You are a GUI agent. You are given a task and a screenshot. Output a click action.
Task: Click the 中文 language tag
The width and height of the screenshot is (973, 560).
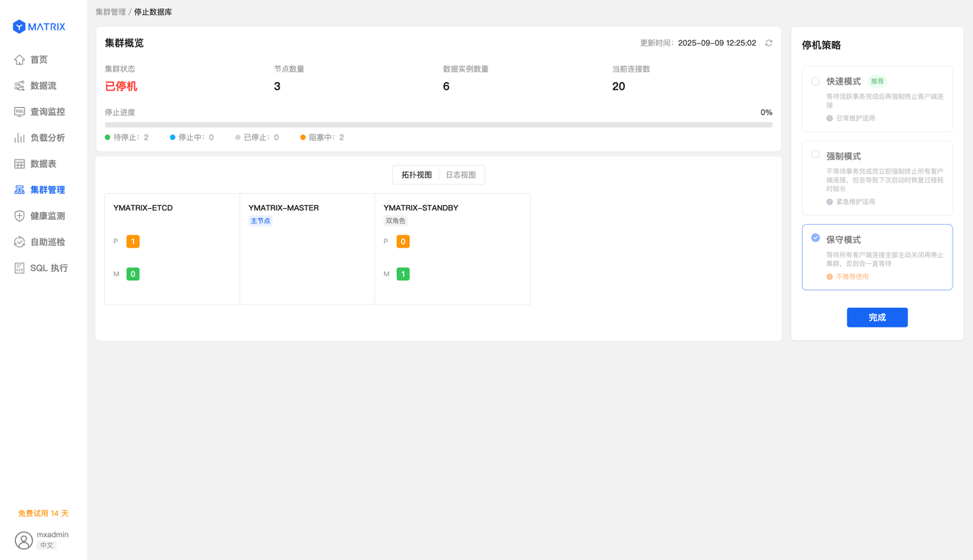[x=47, y=546]
